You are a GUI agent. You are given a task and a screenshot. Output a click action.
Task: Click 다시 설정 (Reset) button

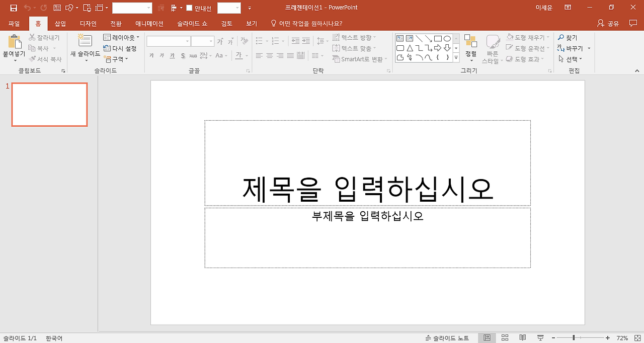pos(120,48)
